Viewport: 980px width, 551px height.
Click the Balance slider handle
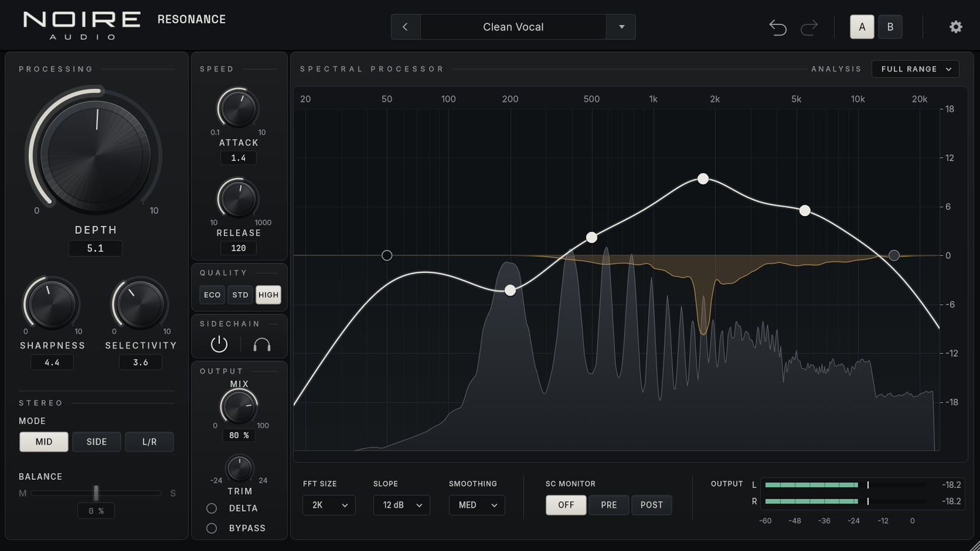(x=96, y=493)
